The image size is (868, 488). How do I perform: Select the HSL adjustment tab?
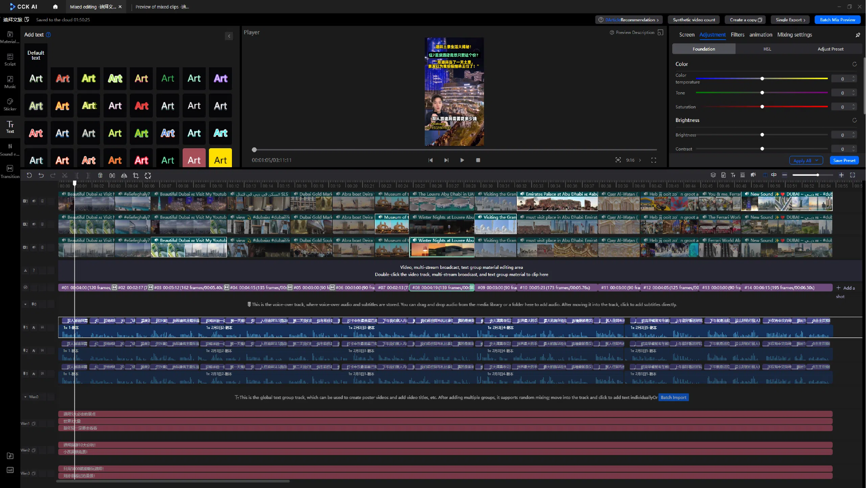[767, 49]
